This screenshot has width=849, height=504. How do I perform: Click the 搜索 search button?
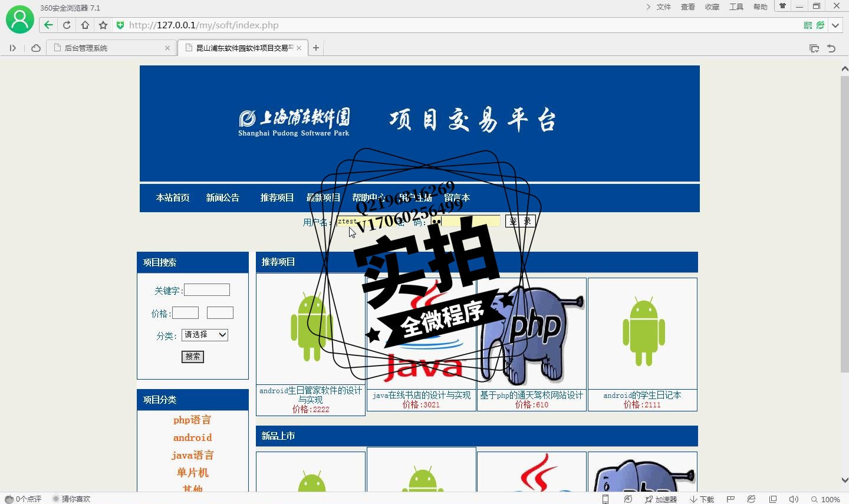point(193,357)
